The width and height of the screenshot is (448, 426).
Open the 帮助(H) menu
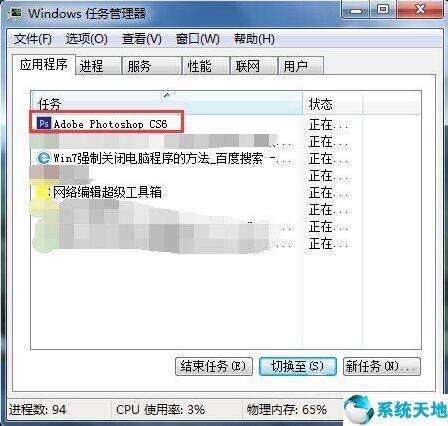tap(254, 39)
